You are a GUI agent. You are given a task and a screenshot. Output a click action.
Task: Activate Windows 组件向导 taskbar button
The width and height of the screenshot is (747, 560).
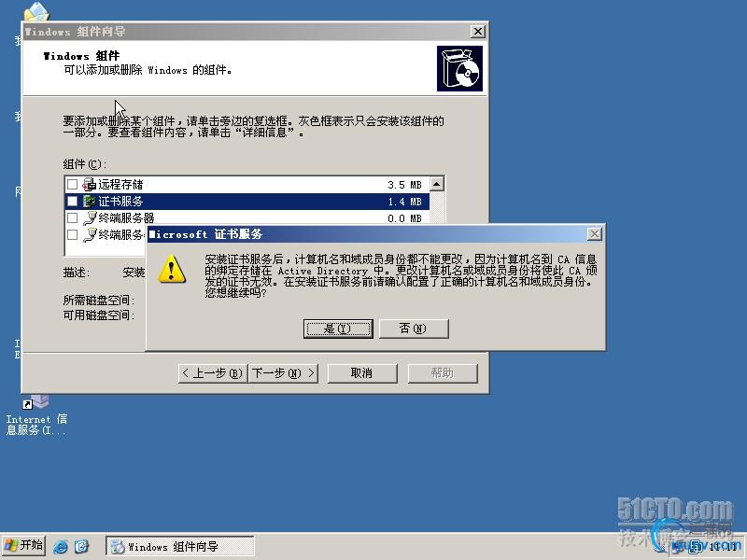click(179, 546)
